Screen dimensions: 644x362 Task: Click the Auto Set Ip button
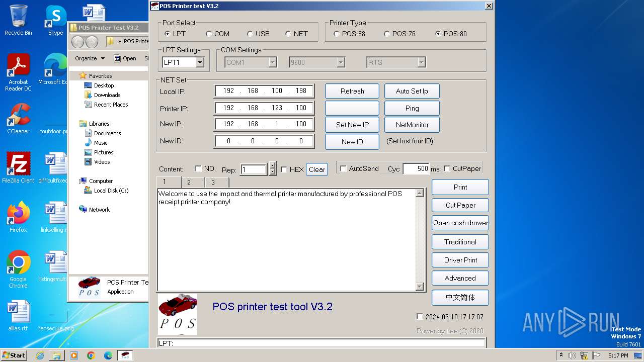coord(412,91)
